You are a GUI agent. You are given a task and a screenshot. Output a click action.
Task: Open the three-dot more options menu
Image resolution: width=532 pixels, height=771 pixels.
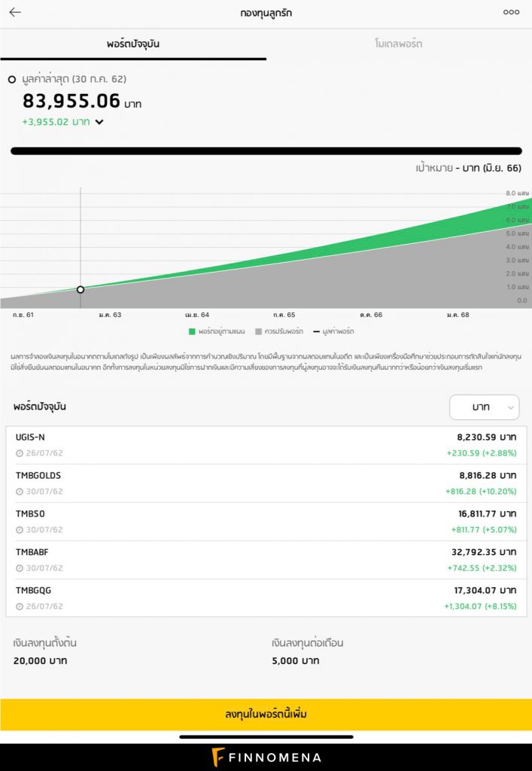(511, 12)
